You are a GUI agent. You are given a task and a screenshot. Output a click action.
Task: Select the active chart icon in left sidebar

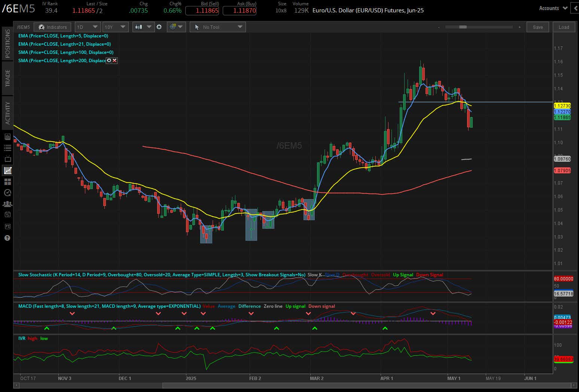pos(7,170)
